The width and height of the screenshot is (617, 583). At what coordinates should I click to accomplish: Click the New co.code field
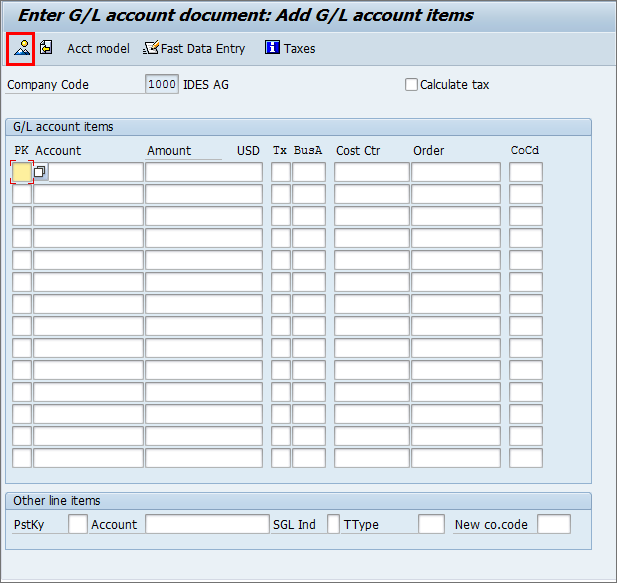tap(554, 524)
